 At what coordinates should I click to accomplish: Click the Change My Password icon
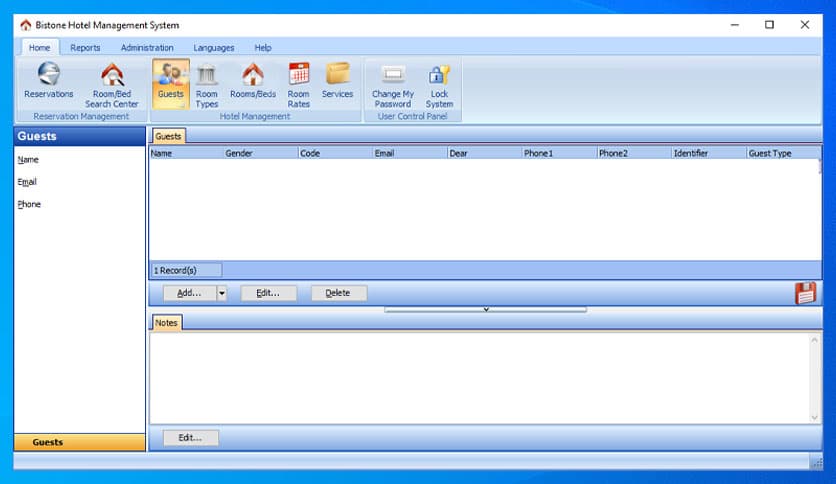pyautogui.click(x=393, y=85)
